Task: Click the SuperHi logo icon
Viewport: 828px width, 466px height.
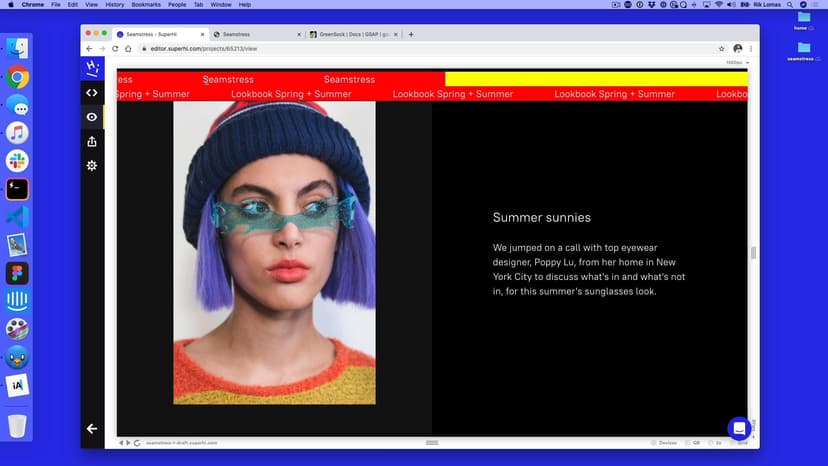Action: click(x=92, y=68)
